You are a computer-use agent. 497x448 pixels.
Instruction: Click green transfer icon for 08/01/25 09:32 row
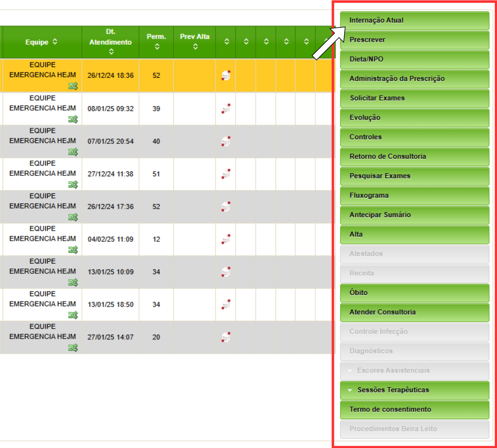point(73,119)
